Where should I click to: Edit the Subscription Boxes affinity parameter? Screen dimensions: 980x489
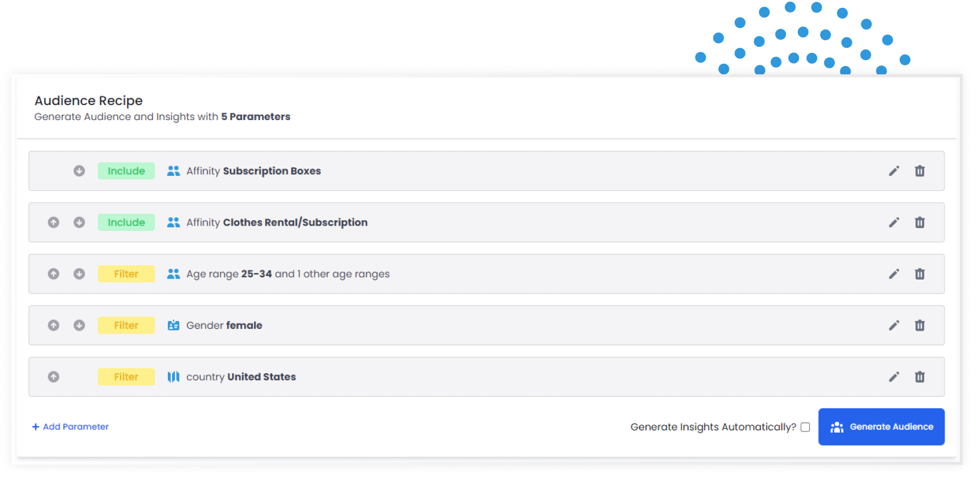pyautogui.click(x=894, y=171)
